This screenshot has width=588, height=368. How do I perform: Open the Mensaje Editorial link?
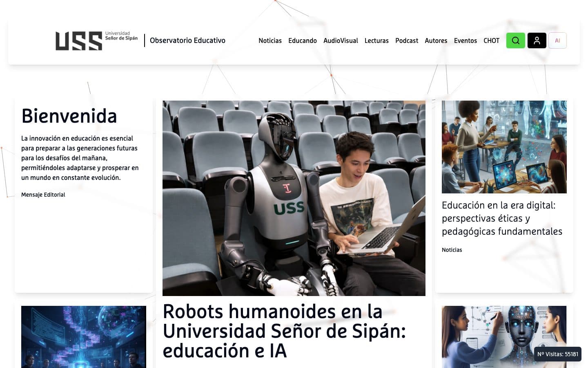click(x=43, y=195)
